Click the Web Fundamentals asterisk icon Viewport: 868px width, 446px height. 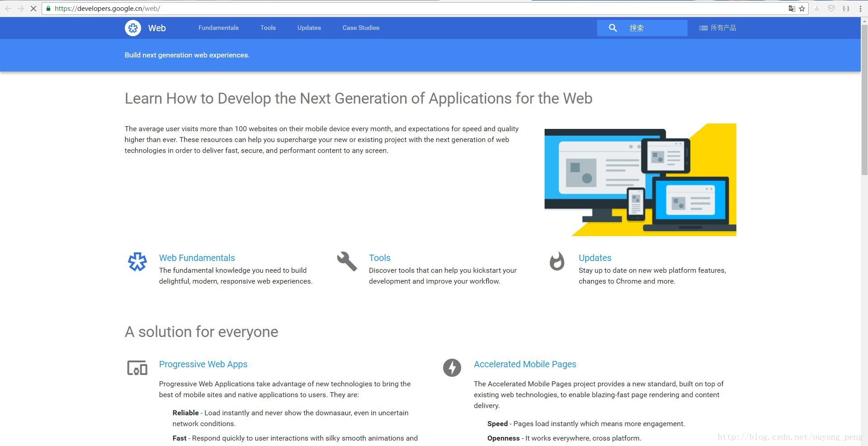(138, 261)
